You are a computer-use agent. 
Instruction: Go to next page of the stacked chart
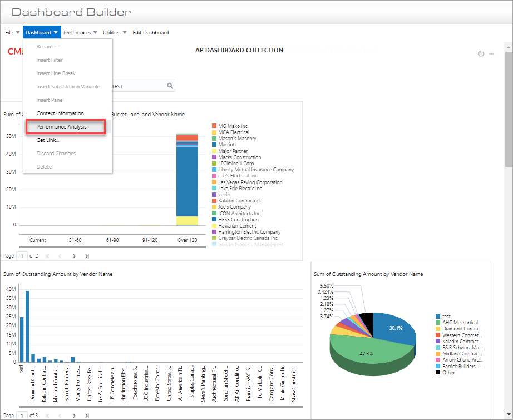tap(74, 256)
